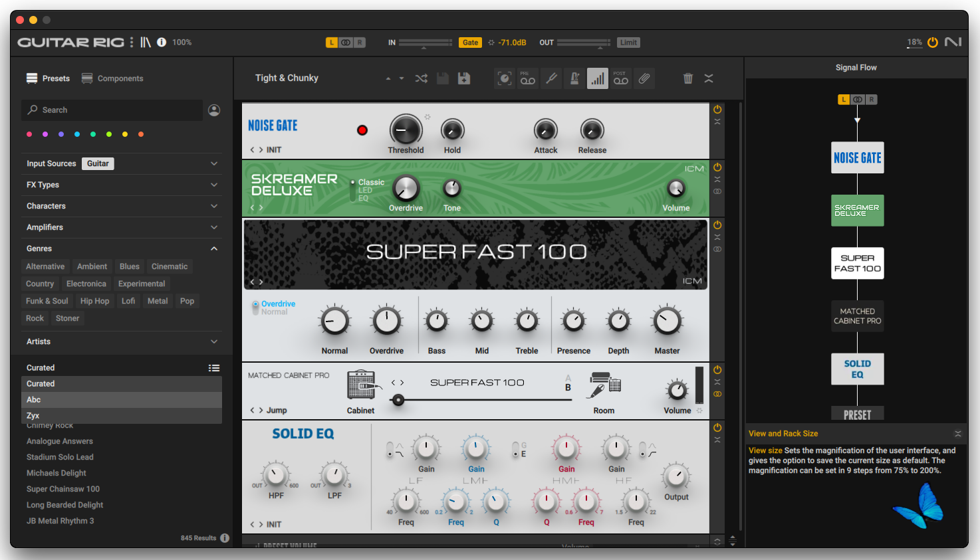Click the 845 Results info icon
Viewport: 980px width, 560px height.
[x=225, y=538]
